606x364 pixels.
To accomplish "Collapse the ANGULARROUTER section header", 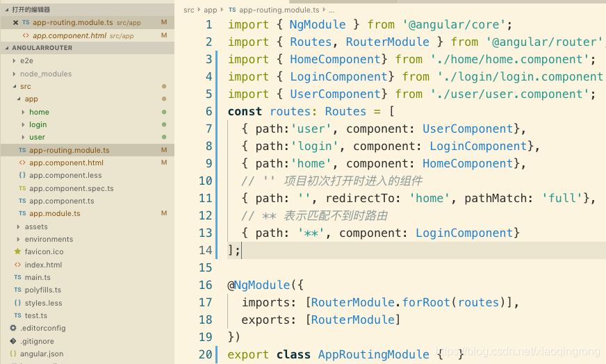I will (x=6, y=48).
